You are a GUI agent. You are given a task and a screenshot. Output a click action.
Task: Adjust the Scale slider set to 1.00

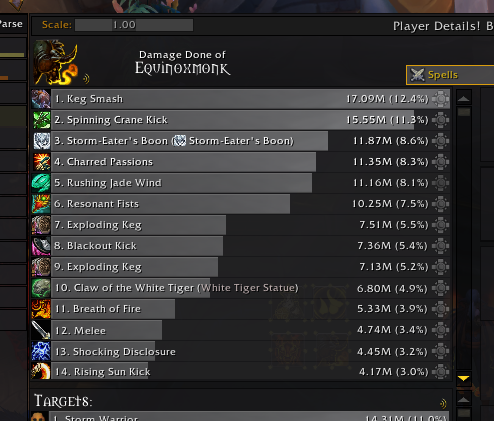tap(134, 25)
